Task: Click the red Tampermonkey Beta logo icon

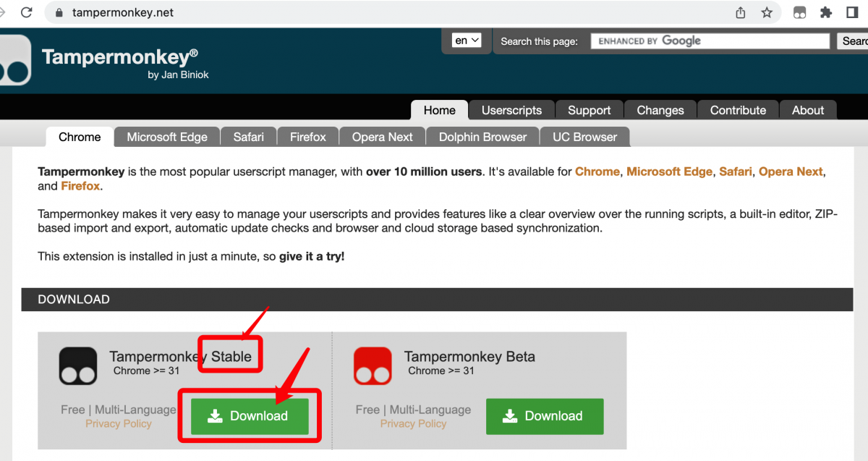Action: point(373,365)
